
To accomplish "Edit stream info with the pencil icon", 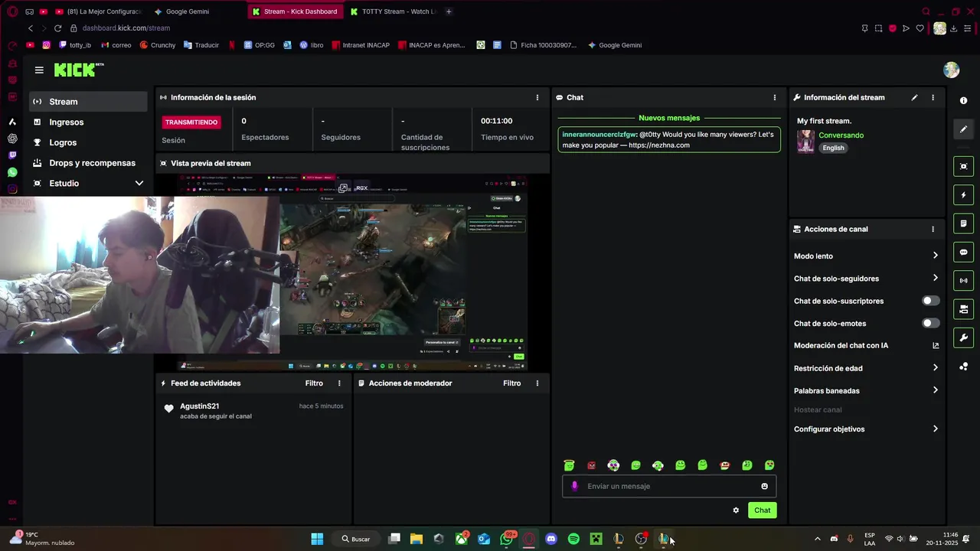I will [914, 97].
